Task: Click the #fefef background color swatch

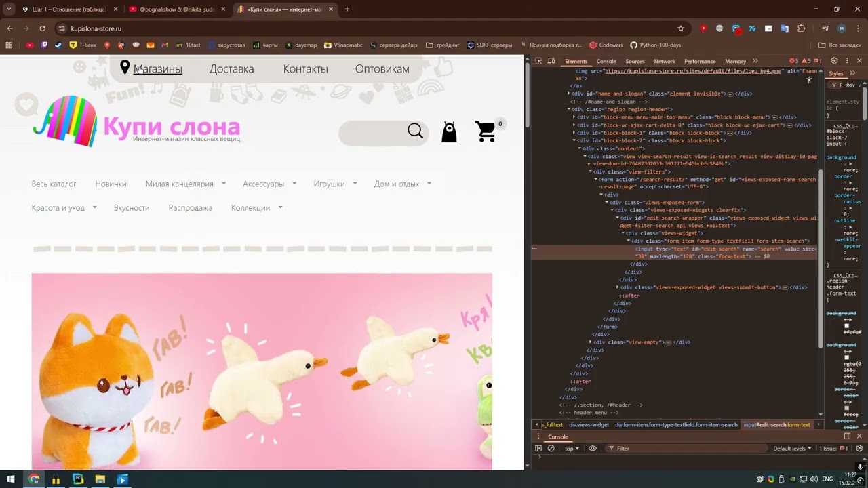Action: click(846, 326)
